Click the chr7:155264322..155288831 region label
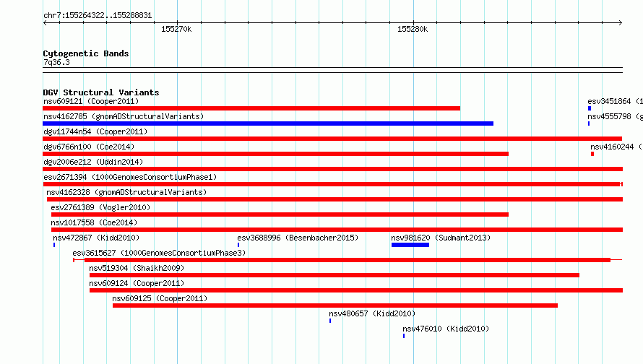Viewport: 643px width, 364px height. coord(98,15)
